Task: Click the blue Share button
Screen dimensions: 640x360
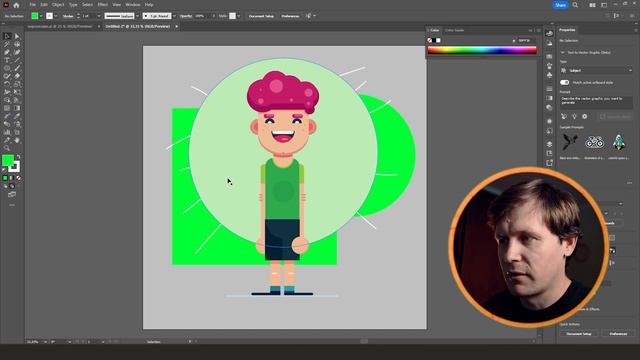Action: (560, 5)
